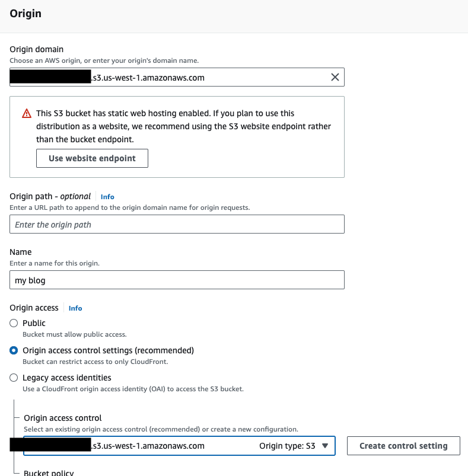
Task: Click the Name field containing my blog
Action: (x=177, y=280)
